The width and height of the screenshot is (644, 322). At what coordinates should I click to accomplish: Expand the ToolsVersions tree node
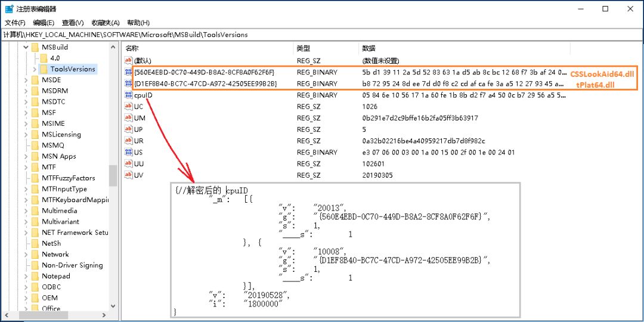pos(35,69)
